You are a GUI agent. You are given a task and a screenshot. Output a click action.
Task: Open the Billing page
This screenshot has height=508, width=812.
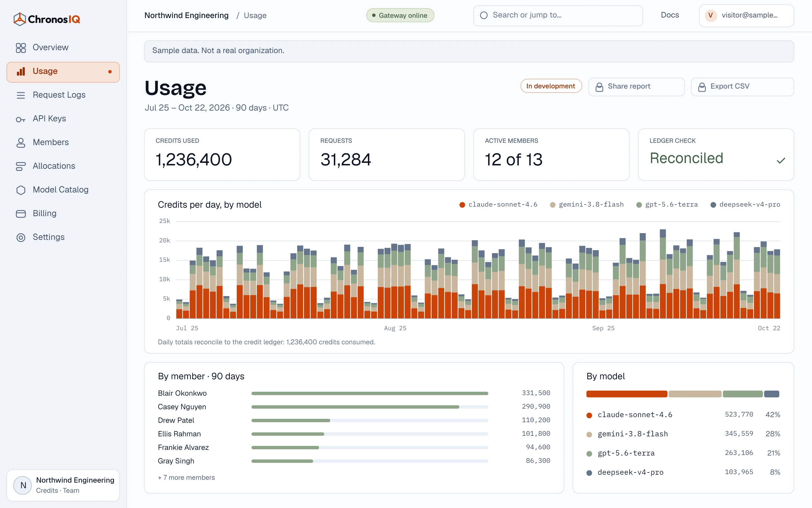tap(63, 214)
